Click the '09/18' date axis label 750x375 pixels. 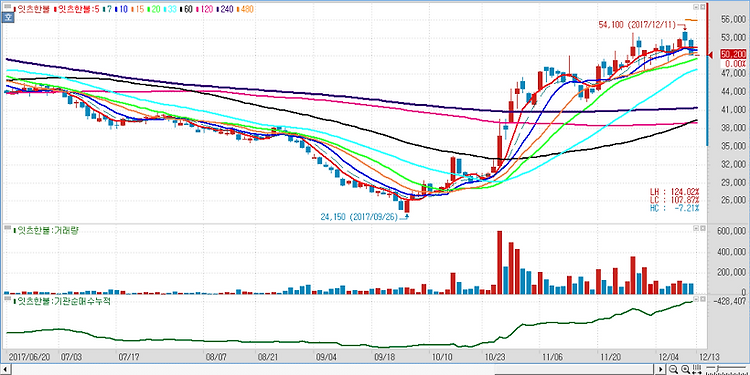(385, 357)
